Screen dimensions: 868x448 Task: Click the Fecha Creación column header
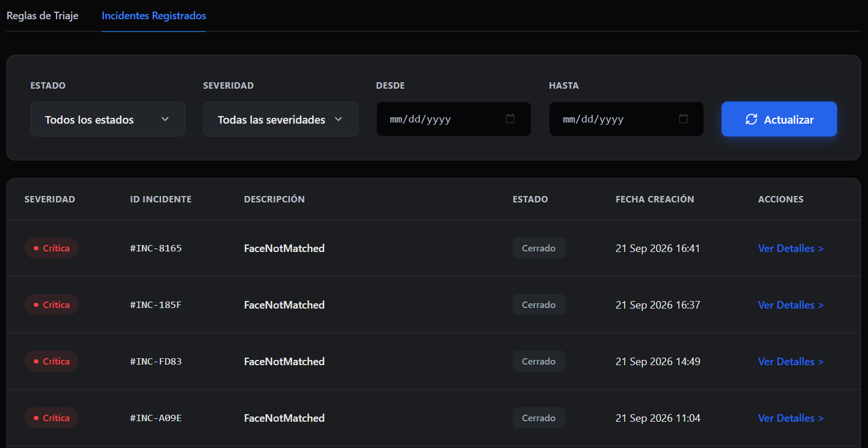(654, 199)
